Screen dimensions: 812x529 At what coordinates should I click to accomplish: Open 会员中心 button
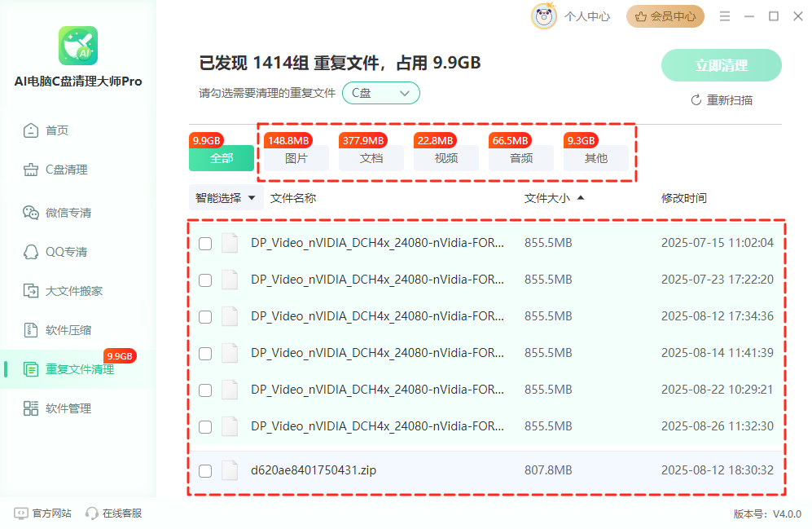[x=665, y=16]
